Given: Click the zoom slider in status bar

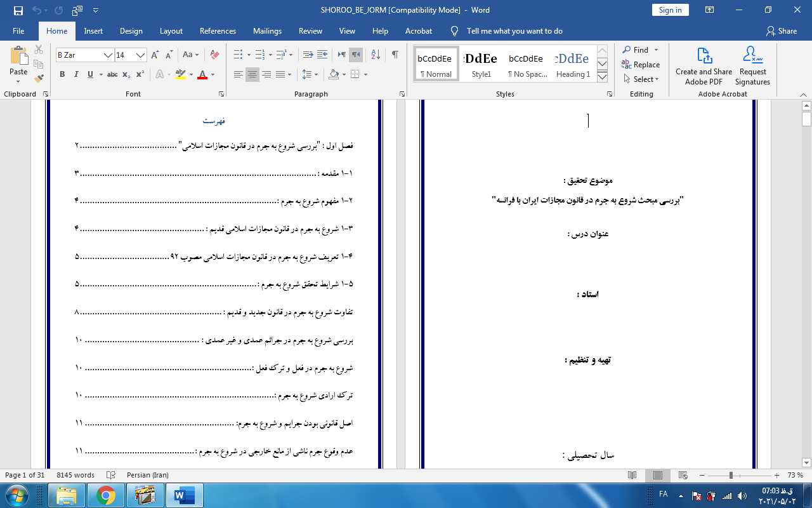Looking at the screenshot, I should coord(731,476).
